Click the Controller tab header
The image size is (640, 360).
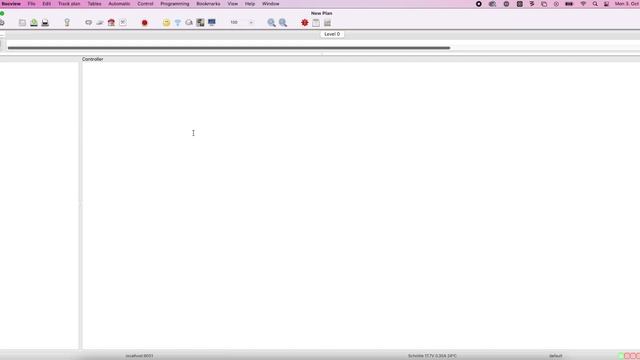(93, 59)
